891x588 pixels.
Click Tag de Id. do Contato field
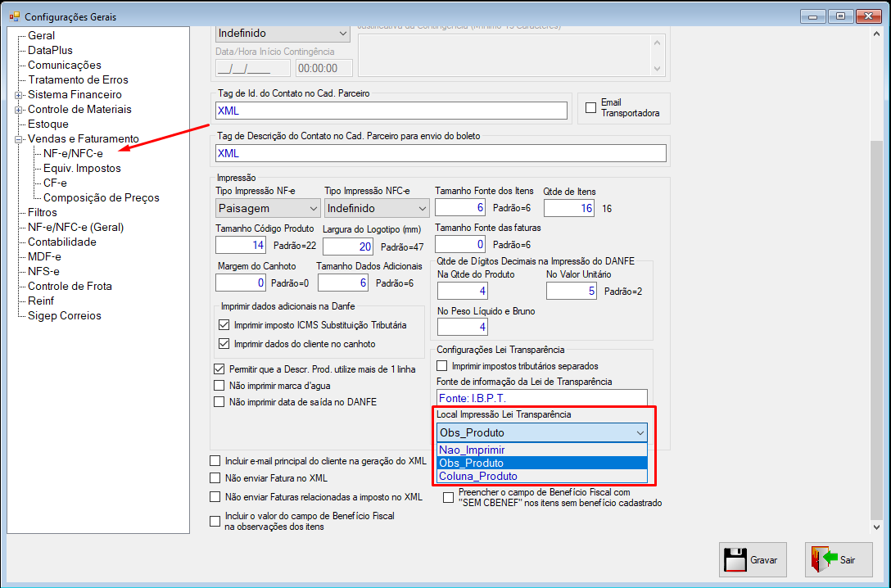tap(391, 111)
